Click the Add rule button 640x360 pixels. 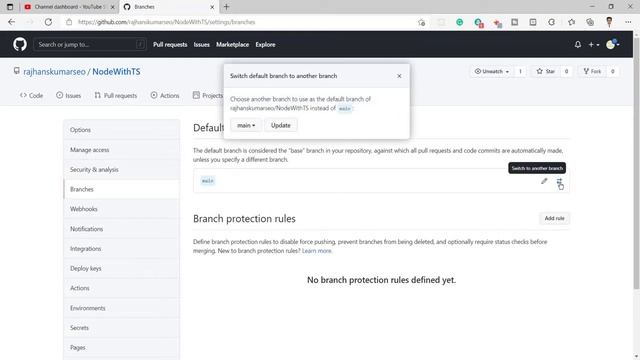click(554, 218)
